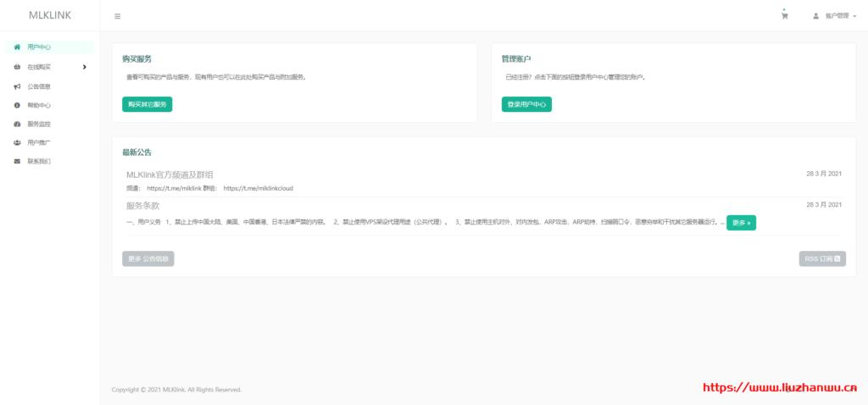Screen dimensions: 868x405
Task: Expand the 在线购买 submenu chevron
Action: click(84, 67)
